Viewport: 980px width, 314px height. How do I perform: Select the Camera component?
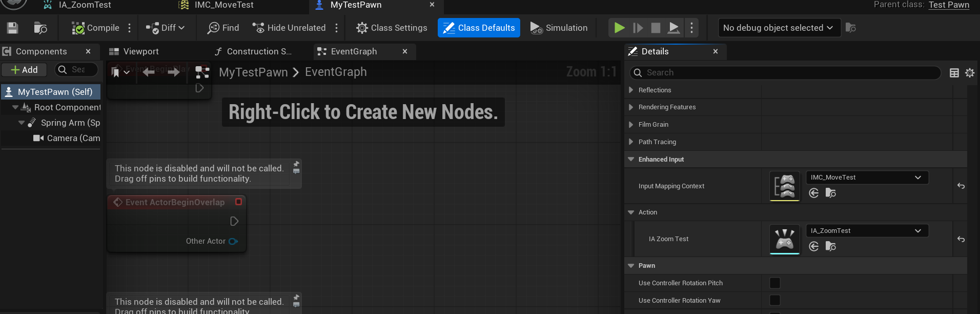coord(67,138)
